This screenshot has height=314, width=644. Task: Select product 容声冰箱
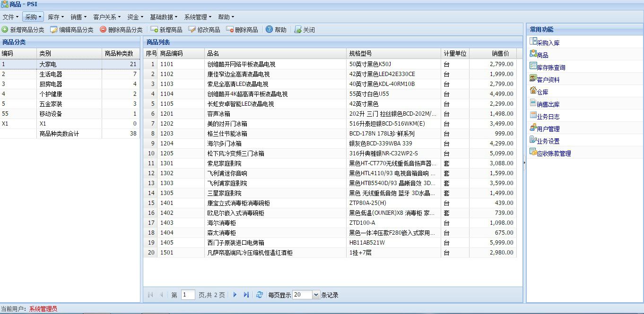330,114
